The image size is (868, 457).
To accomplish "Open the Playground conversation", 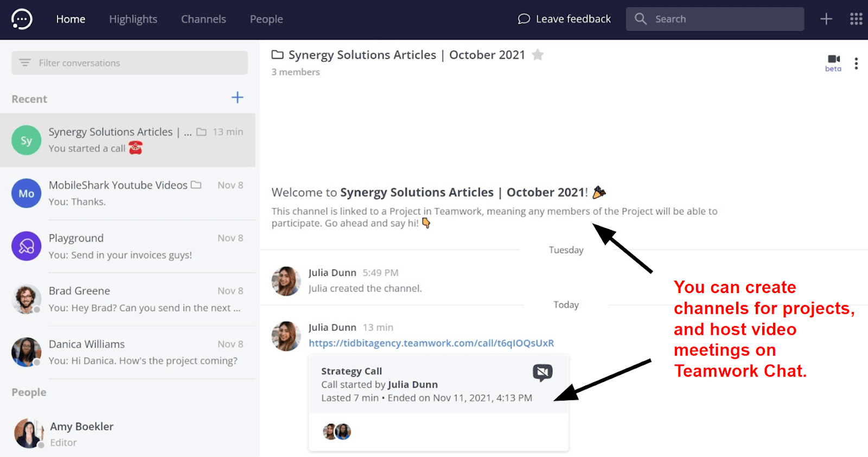I will [127, 246].
